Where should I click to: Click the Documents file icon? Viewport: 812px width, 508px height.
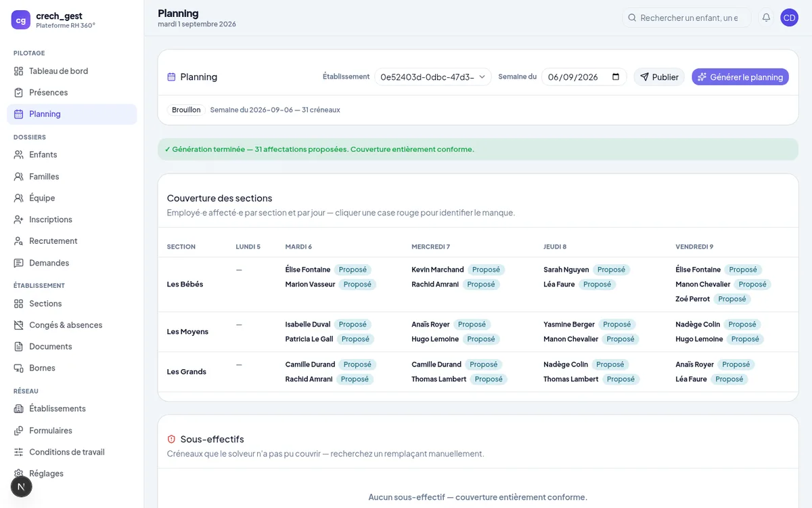tap(19, 347)
